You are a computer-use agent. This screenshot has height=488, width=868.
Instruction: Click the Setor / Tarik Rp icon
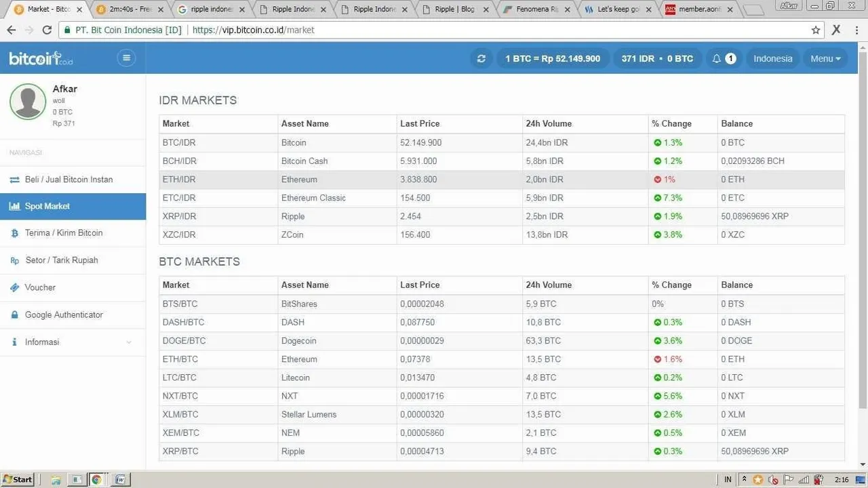coord(14,260)
